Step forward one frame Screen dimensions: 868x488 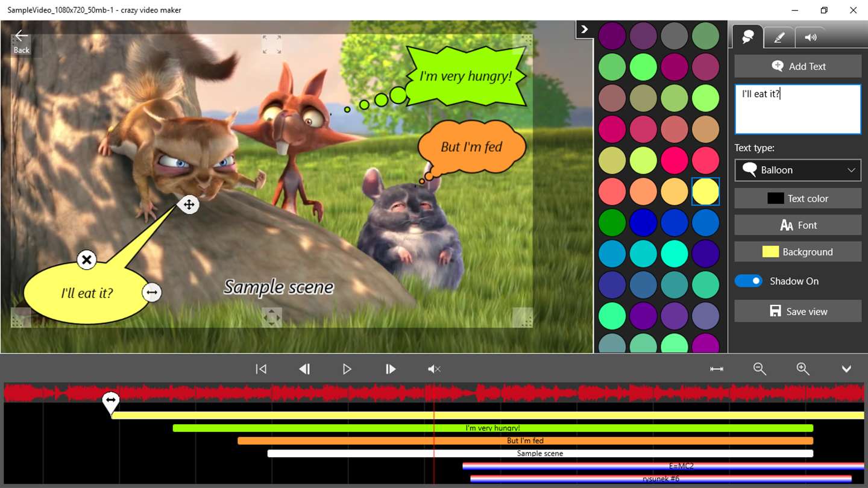click(x=391, y=369)
